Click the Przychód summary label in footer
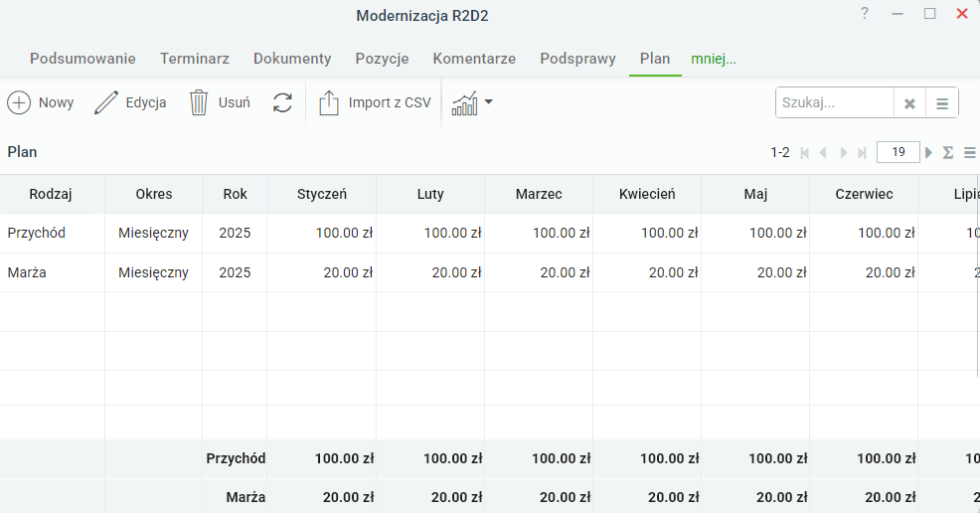980x513 pixels. point(236,458)
